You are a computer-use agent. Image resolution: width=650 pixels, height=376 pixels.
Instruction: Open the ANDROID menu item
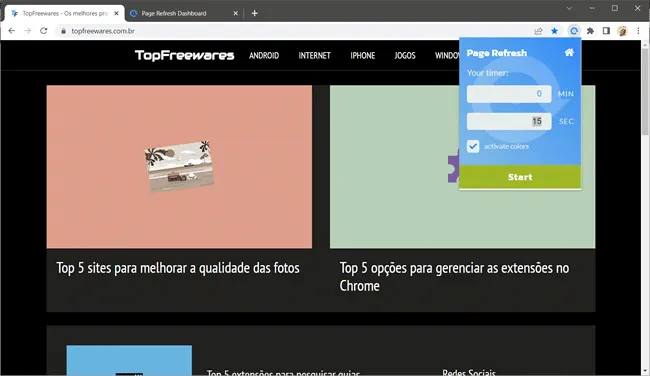click(x=264, y=56)
